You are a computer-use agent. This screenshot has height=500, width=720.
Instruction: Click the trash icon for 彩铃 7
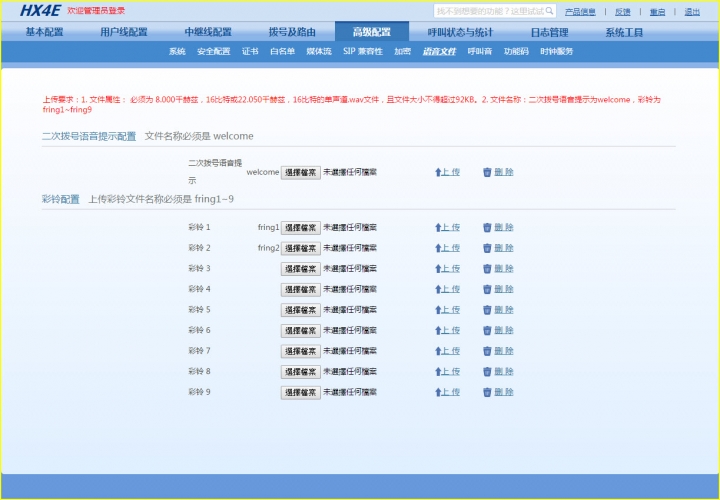click(487, 351)
